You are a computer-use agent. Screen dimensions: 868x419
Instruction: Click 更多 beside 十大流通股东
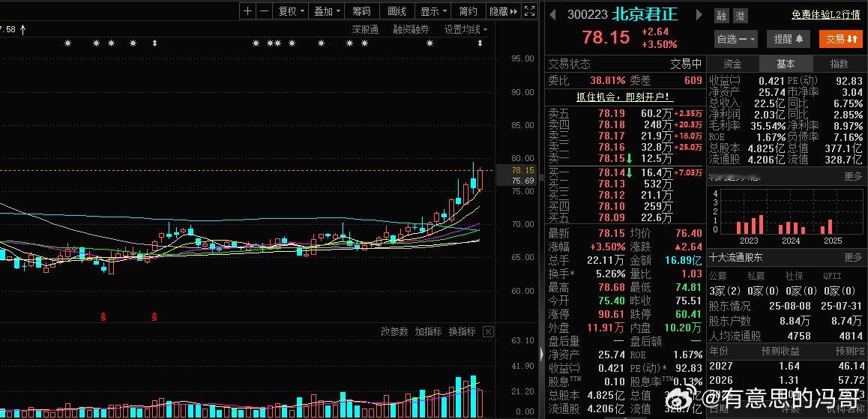(853, 257)
